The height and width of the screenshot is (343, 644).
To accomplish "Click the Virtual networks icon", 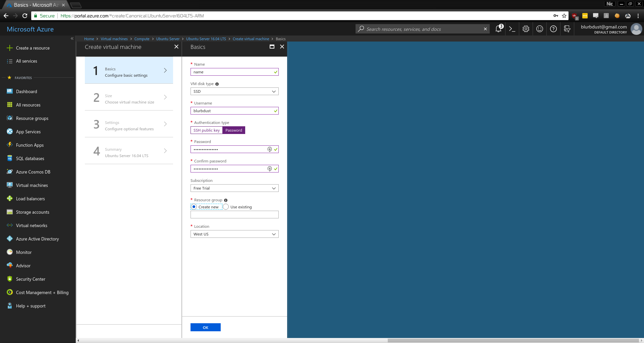I will [x=10, y=225].
